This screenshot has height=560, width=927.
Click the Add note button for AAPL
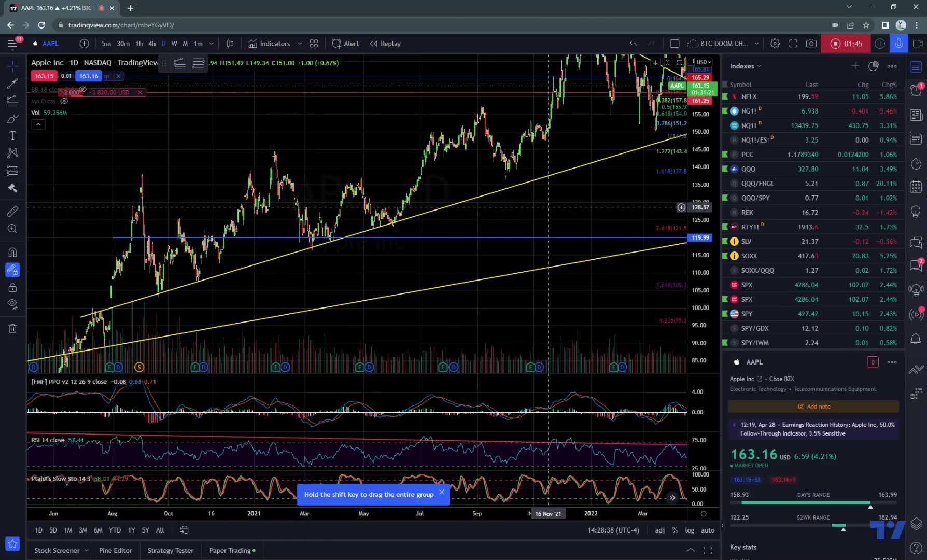813,407
